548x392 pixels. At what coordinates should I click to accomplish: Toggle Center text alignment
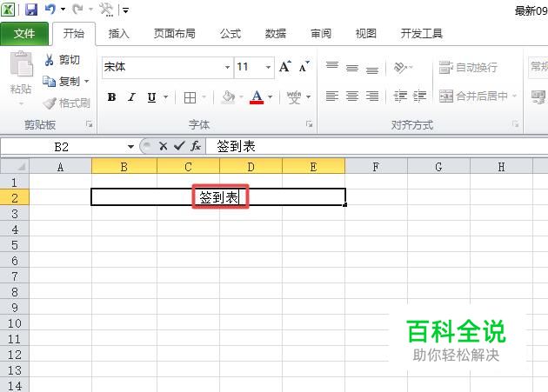coord(352,96)
